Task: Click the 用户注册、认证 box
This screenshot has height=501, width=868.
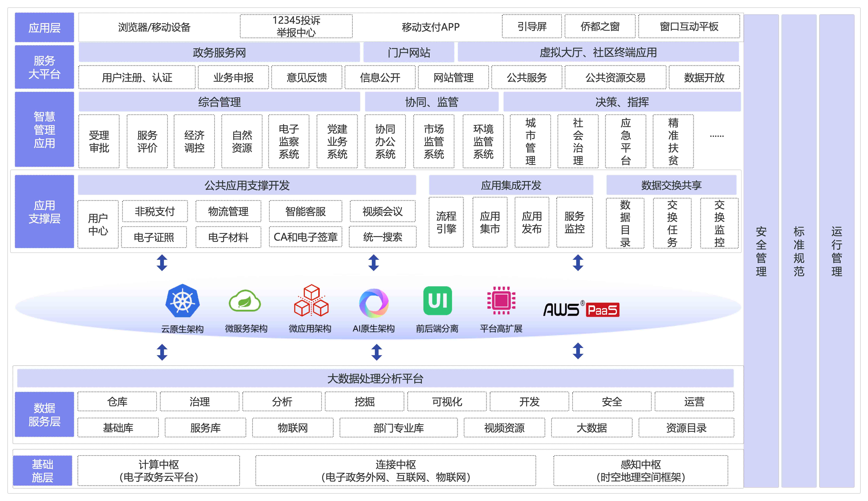Action: 137,77
